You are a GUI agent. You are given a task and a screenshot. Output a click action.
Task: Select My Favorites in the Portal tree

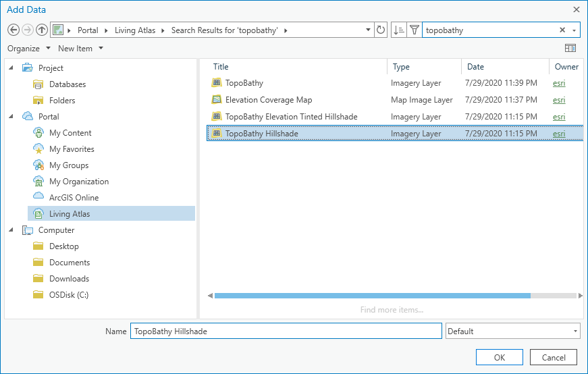point(72,149)
